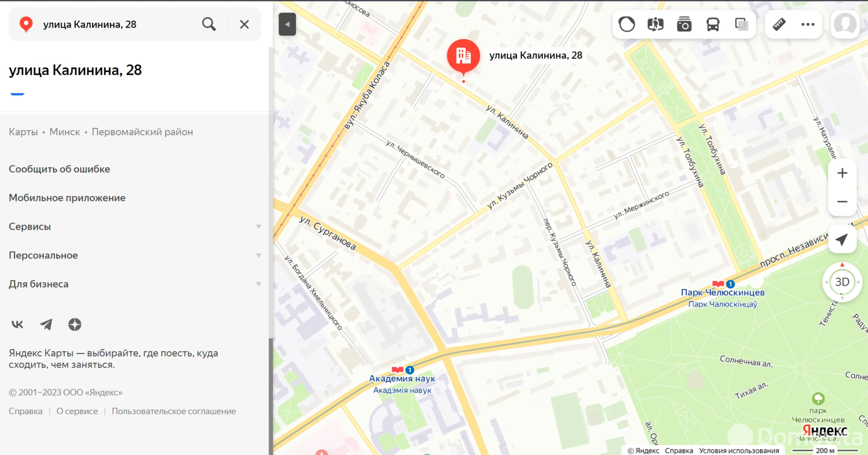Click the Для бизнеса menu label
The image size is (868, 455).
tap(39, 284)
